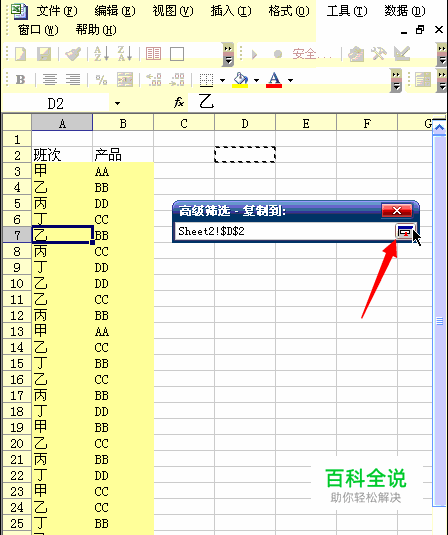Click the expand dialog button in 高级筛选

(405, 232)
